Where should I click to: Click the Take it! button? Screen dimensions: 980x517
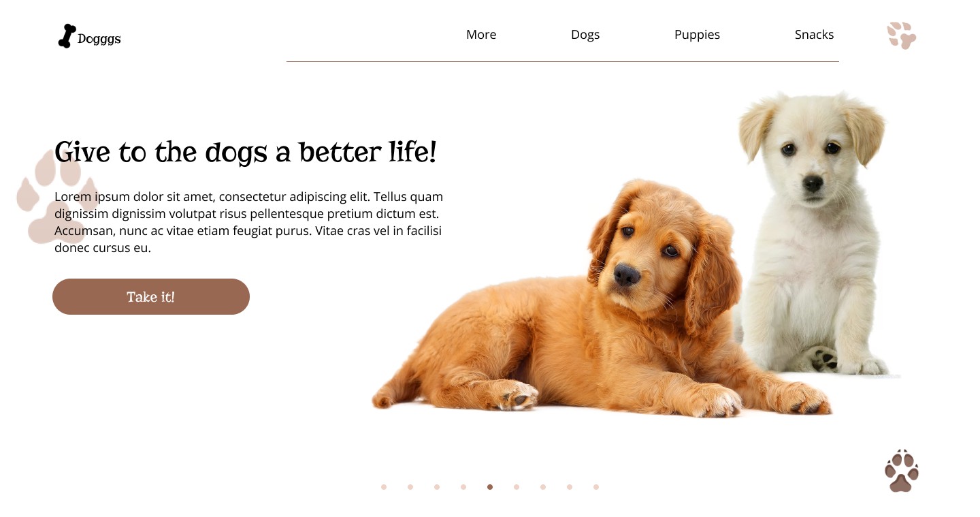pyautogui.click(x=151, y=296)
